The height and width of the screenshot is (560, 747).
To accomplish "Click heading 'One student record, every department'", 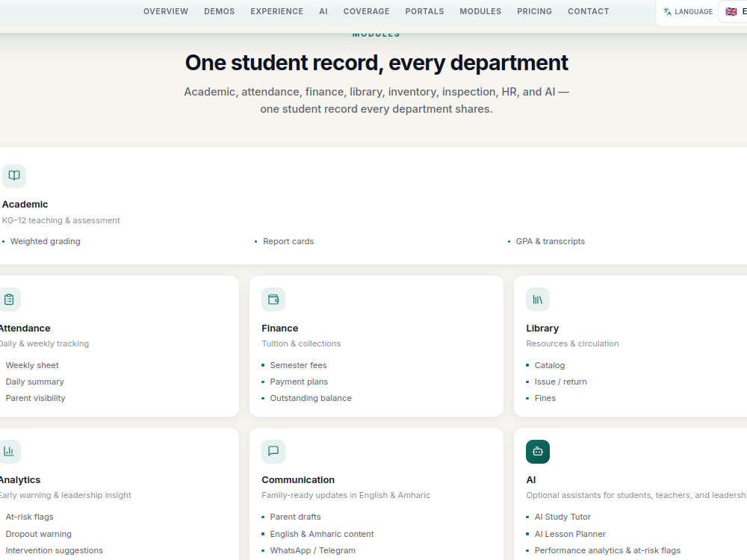I will (376, 63).
